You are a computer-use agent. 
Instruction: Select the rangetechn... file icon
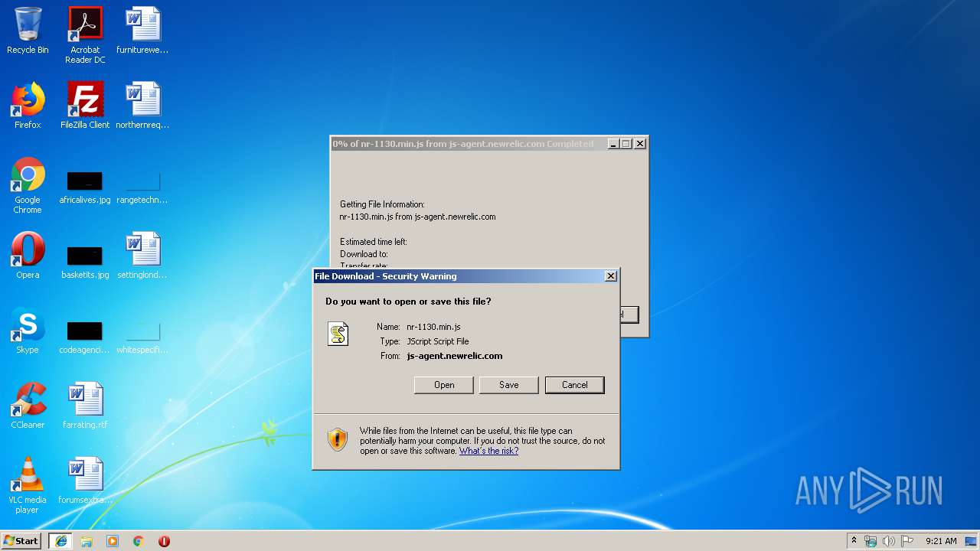tap(142, 188)
